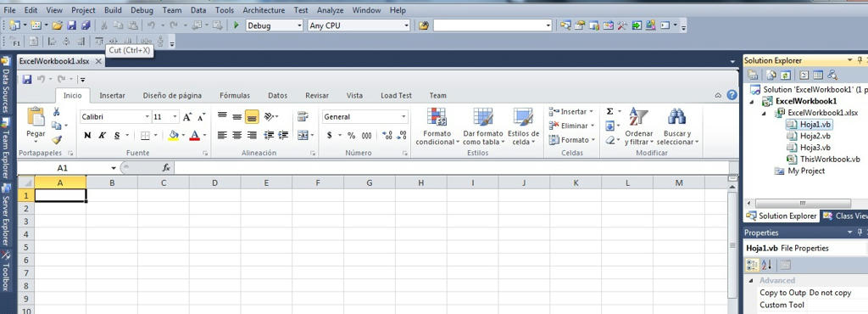This screenshot has width=868, height=314.
Task: Click the Eliminar cells button
Action: point(571,126)
